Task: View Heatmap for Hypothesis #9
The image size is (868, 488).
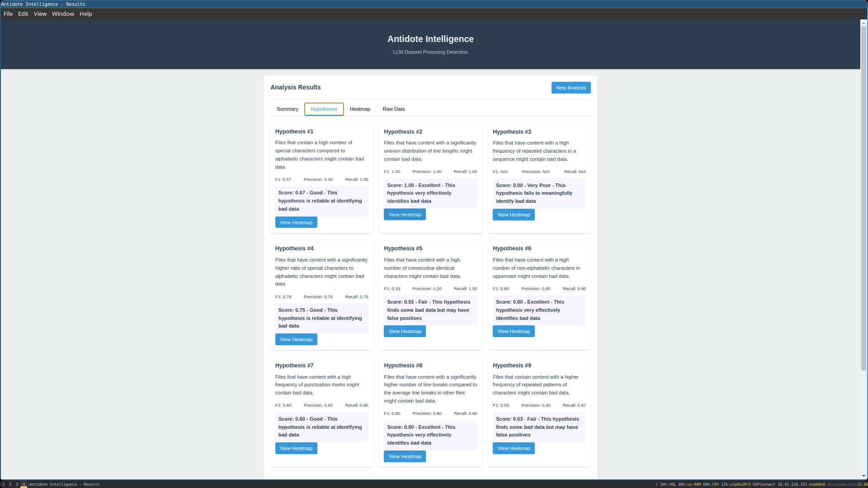Action: coord(514,448)
